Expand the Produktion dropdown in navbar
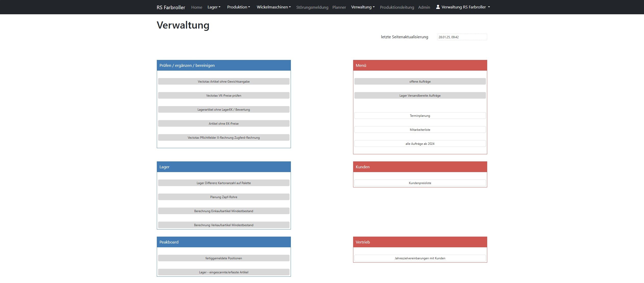Viewport: 644px width, 283px height. 238,7
